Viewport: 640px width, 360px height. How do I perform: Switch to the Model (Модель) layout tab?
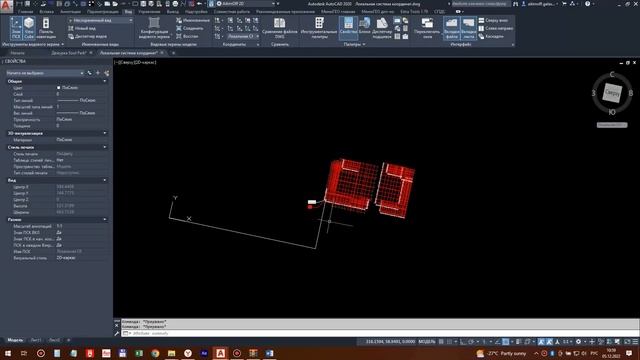tap(15, 340)
